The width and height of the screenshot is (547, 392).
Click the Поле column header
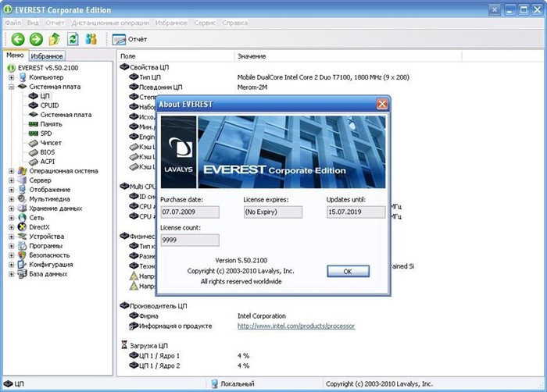tap(176, 56)
